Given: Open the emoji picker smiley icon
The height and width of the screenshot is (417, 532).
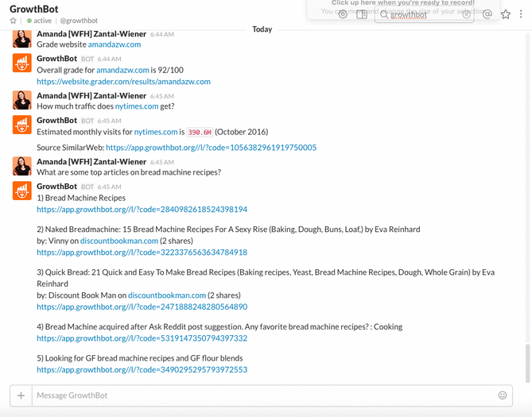Looking at the screenshot, I should pyautogui.click(x=503, y=395).
